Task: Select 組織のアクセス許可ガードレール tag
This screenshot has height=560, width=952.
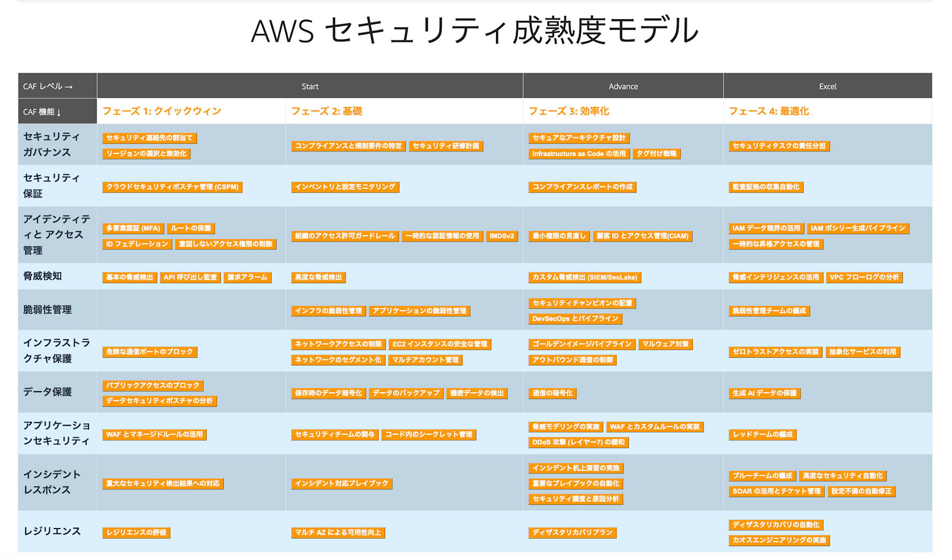Action: click(345, 236)
